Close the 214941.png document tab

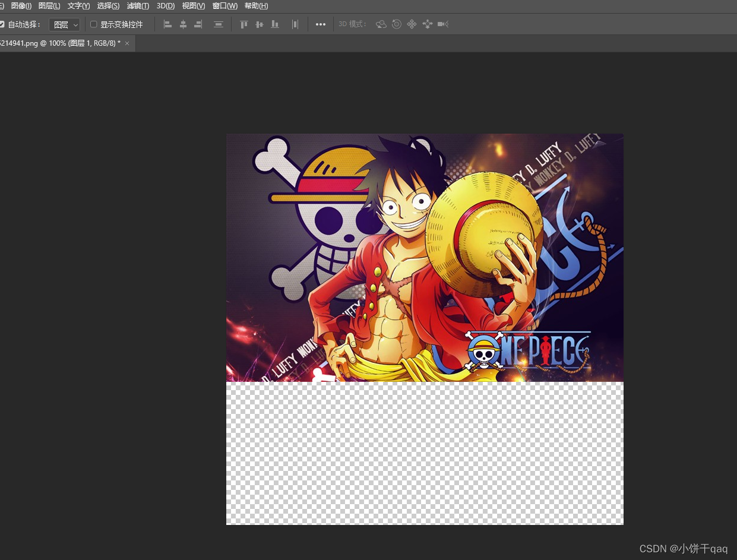[x=127, y=43]
